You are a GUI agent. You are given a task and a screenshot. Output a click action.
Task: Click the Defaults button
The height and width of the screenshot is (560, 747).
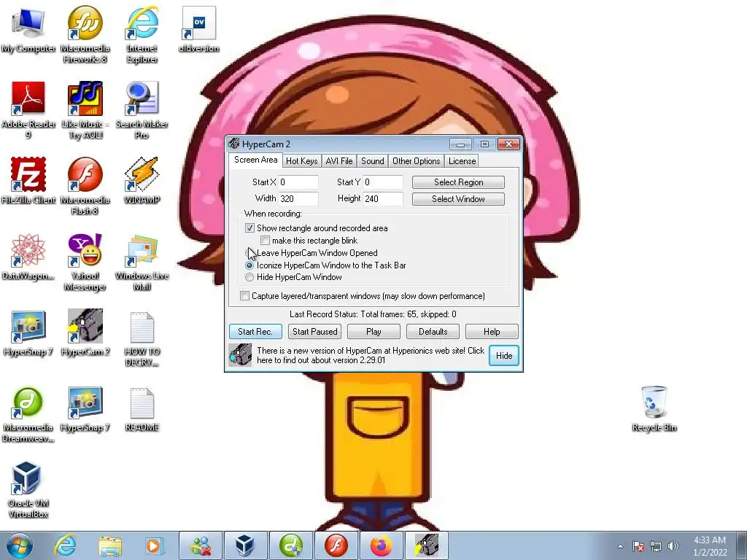point(433,332)
